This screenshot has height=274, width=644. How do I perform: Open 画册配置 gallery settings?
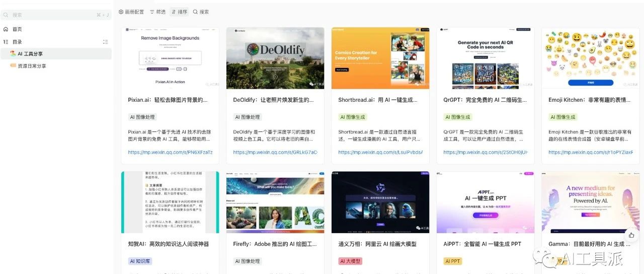131,12
